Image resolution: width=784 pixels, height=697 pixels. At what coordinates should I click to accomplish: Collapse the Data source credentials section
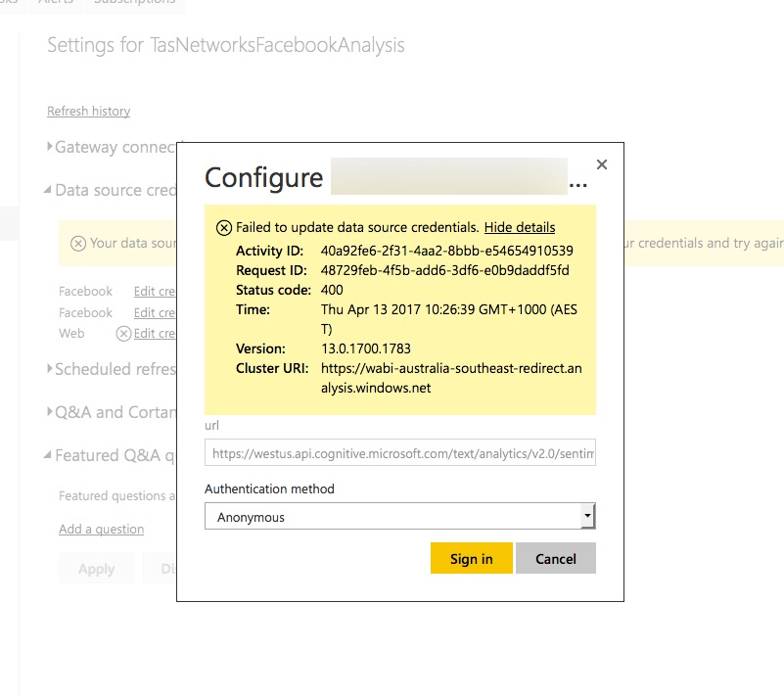pyautogui.click(x=111, y=190)
